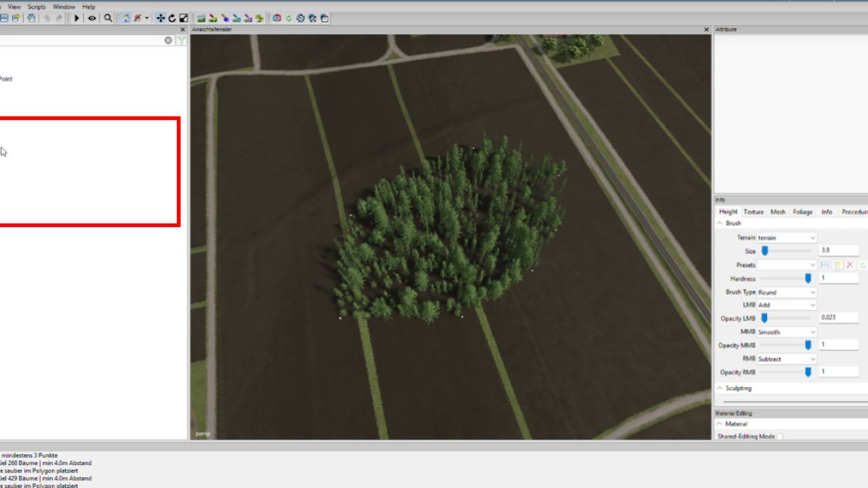868x488 pixels.
Task: Select the Rotate tool in the toolbar
Action: point(172,18)
